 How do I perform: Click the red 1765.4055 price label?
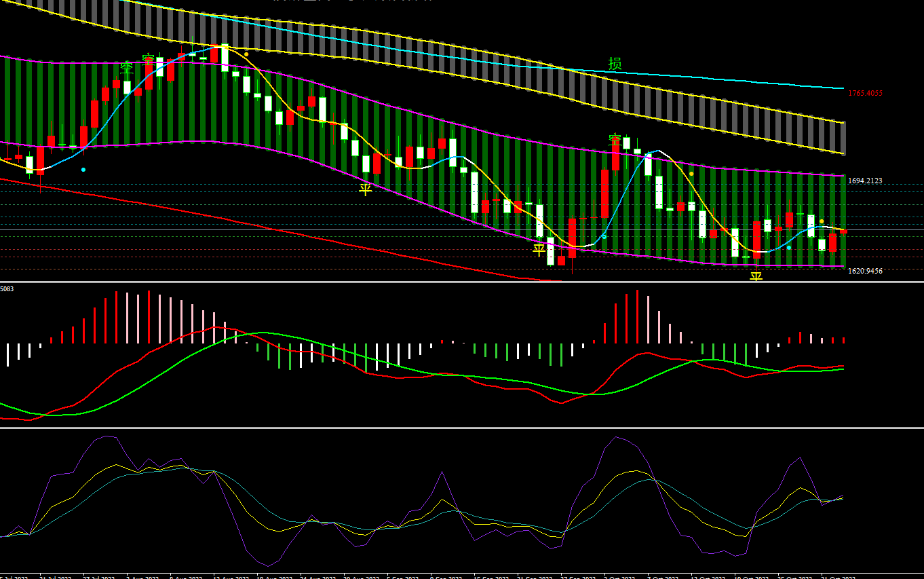[865, 94]
